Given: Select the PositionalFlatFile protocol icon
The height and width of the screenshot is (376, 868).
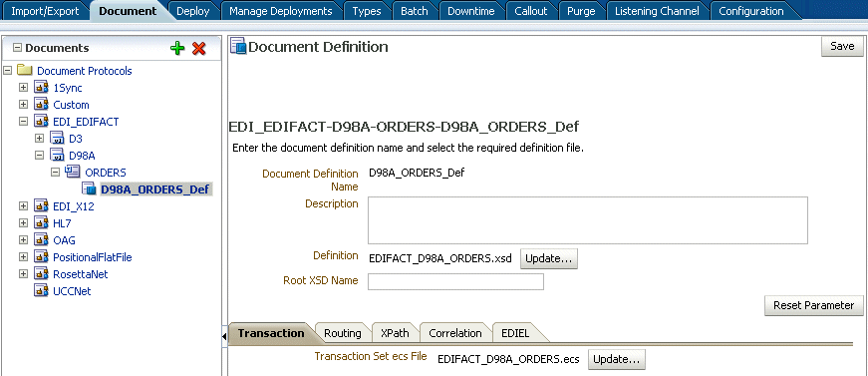Looking at the screenshot, I should point(42,257).
